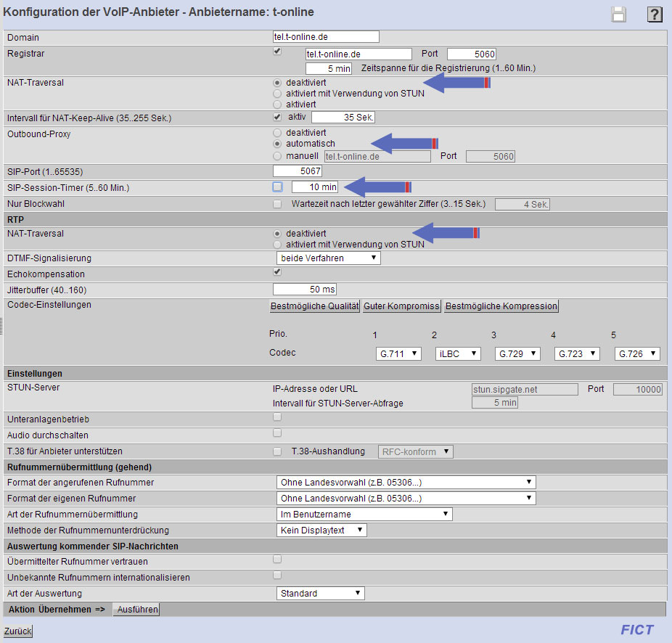
Task: Toggle NAT-Keep-Alive 'aktiv' checkbox
Action: click(x=277, y=117)
